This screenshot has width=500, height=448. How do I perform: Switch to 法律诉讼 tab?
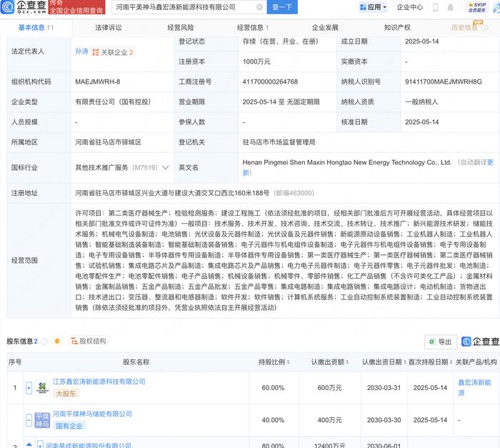click(109, 28)
